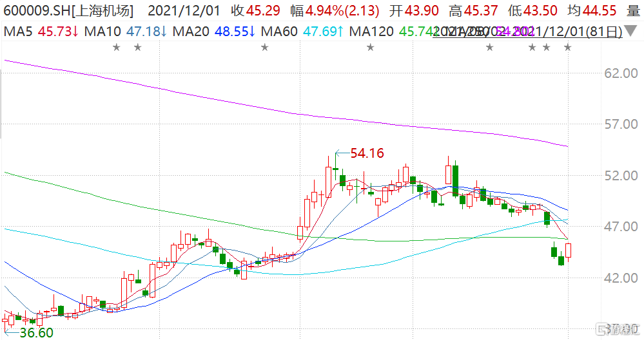Click the MA5 45.73 indicator label

point(41,31)
